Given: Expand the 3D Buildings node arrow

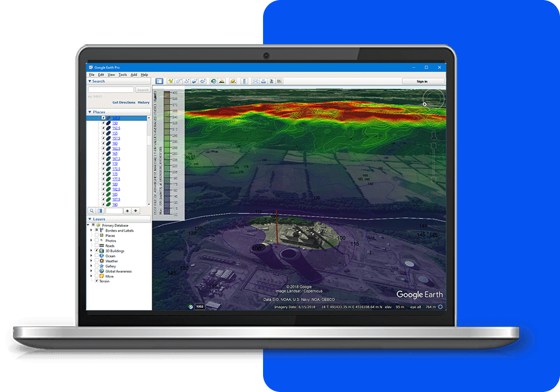Looking at the screenshot, I should pyautogui.click(x=91, y=251).
